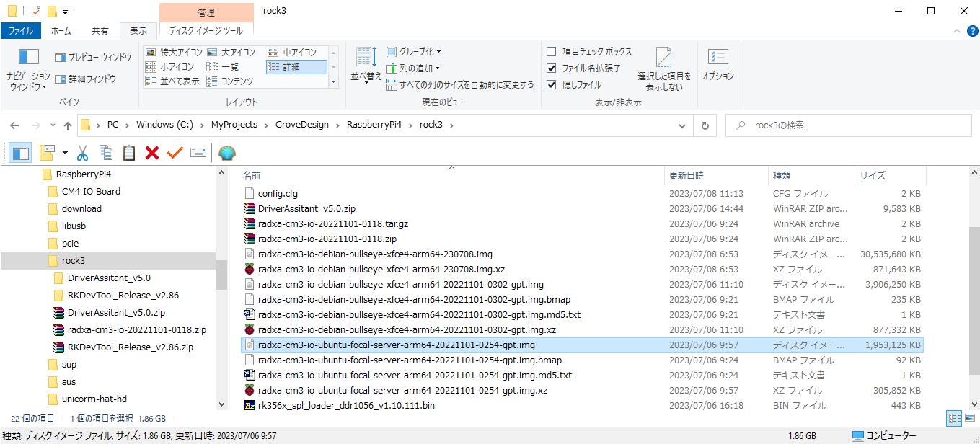The image size is (980, 444).
Task: Click the clipboard paste icon
Action: pos(129,153)
